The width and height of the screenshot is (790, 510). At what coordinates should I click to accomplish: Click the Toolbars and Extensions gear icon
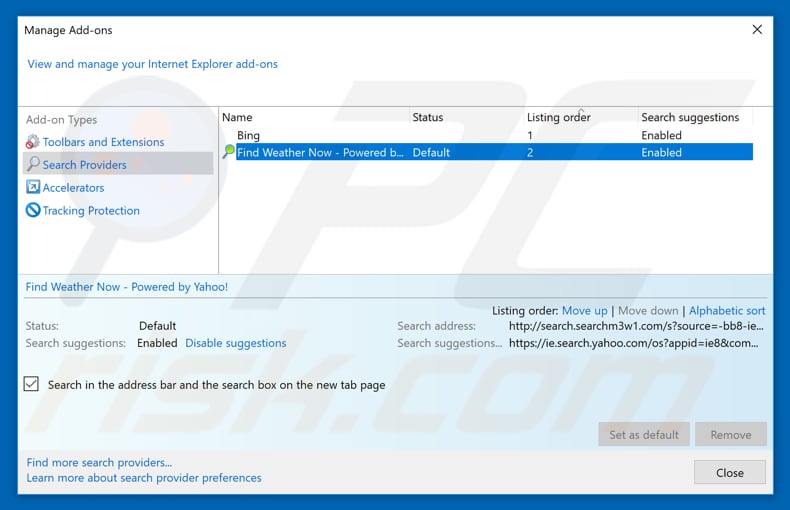[x=33, y=142]
